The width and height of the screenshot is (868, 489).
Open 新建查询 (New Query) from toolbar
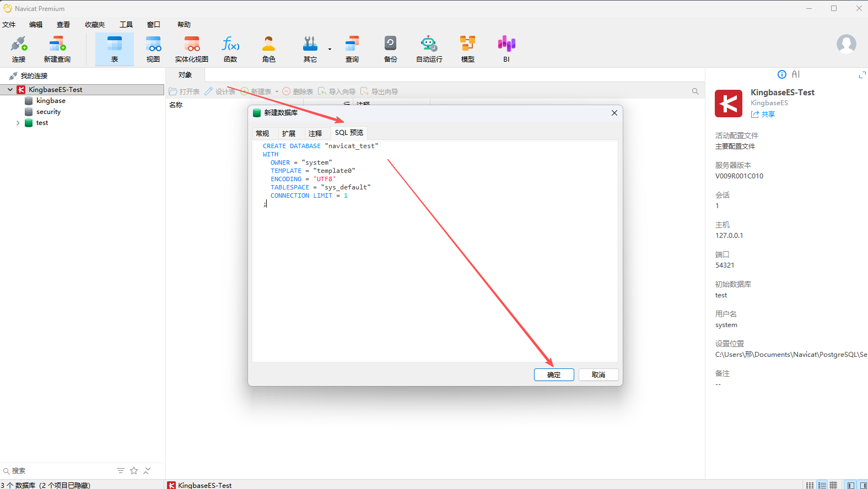tap(57, 49)
